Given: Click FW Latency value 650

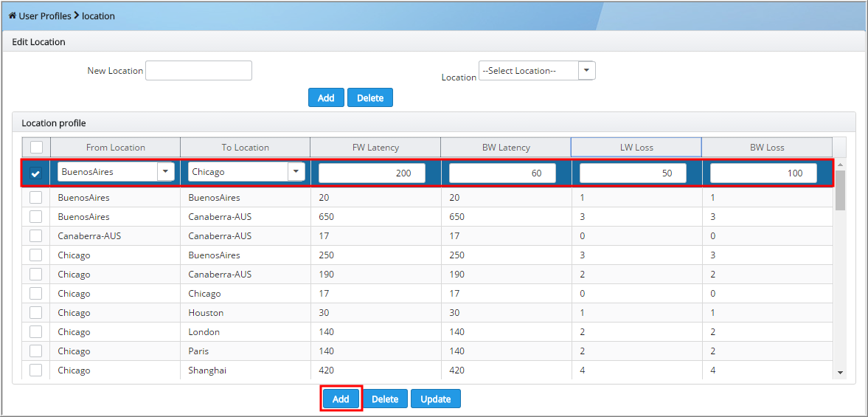Looking at the screenshot, I should (327, 216).
